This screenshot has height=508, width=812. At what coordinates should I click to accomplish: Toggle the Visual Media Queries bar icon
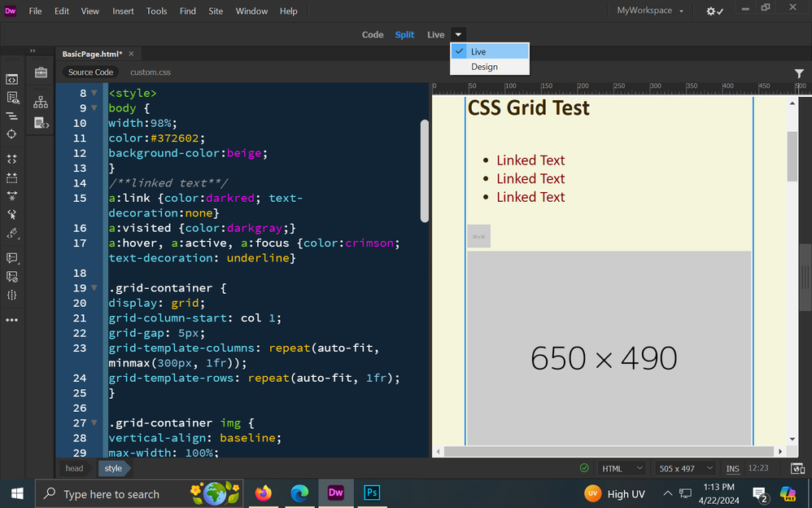11,116
